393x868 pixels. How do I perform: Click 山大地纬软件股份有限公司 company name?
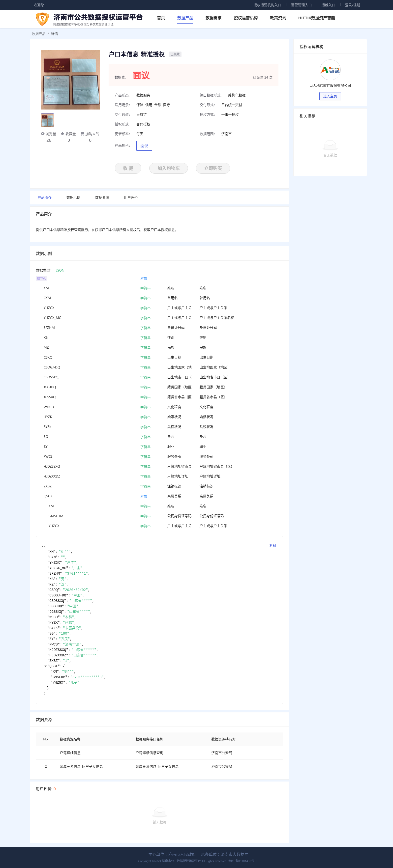click(330, 85)
